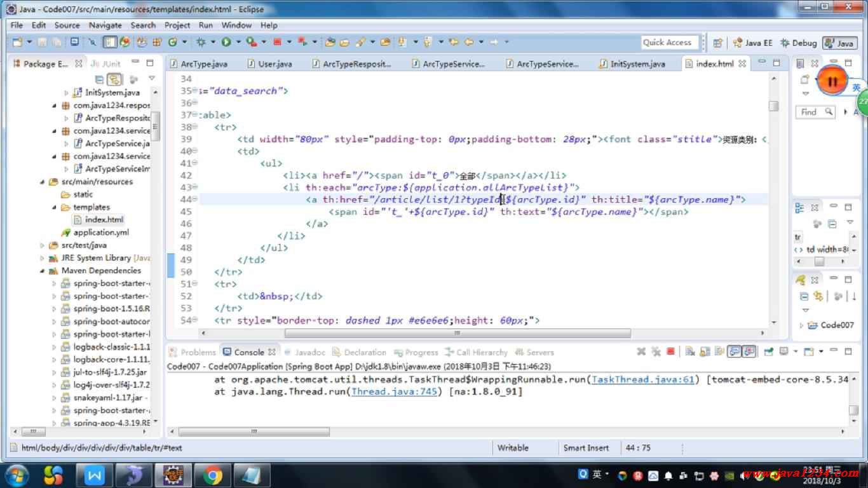The height and width of the screenshot is (488, 868).
Task: Close the index.html editor tab
Action: tap(742, 64)
